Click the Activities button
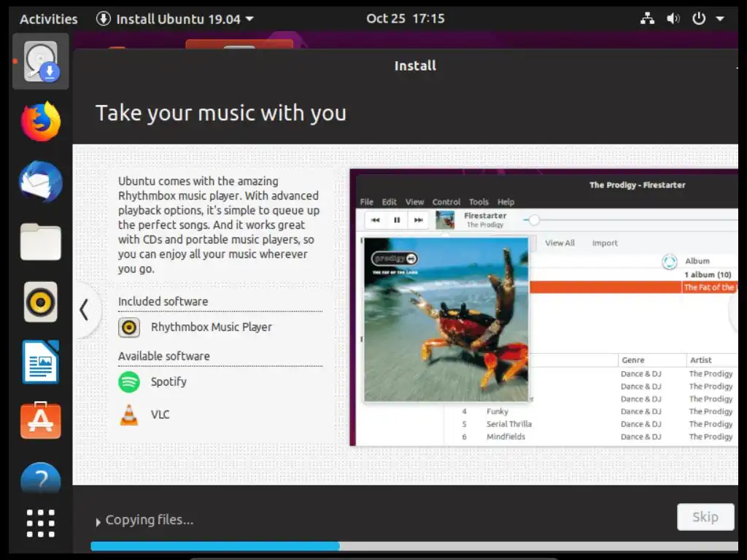Image resolution: width=747 pixels, height=560 pixels. [49, 19]
